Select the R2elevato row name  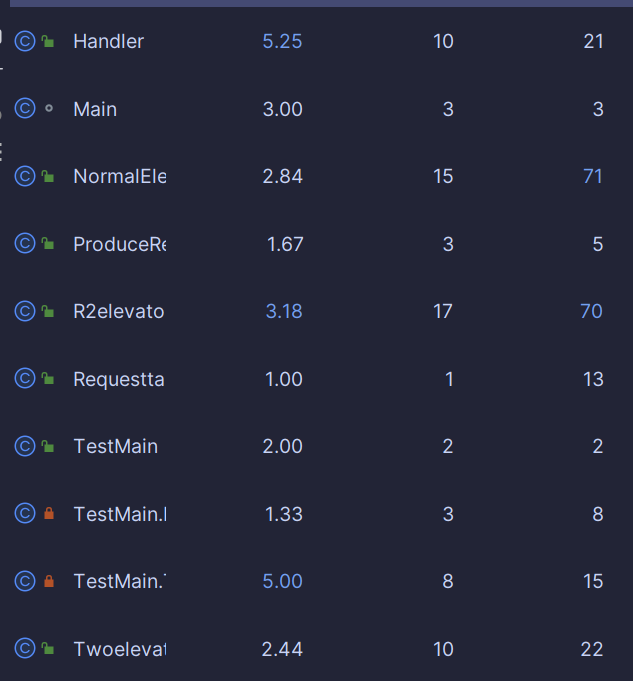click(x=119, y=311)
